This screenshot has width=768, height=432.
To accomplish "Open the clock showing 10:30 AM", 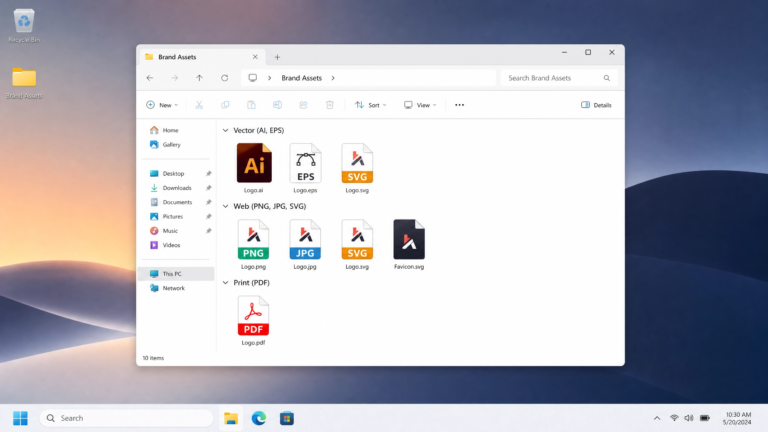I will (737, 418).
